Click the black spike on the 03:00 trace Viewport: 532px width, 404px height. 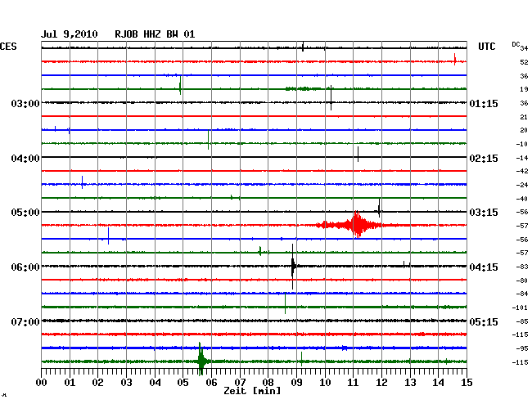tap(331, 98)
